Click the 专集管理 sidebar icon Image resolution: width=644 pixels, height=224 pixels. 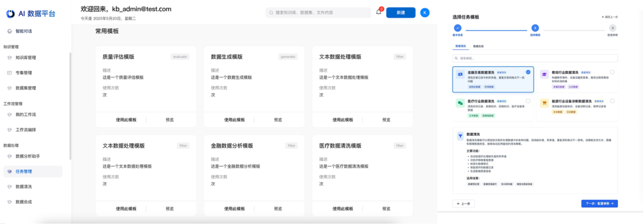click(x=10, y=73)
